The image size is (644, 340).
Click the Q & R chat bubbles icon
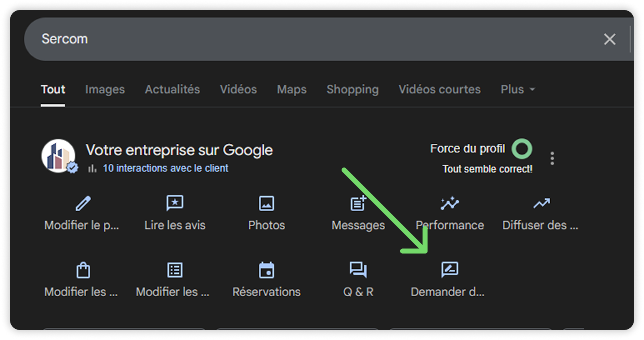(358, 270)
